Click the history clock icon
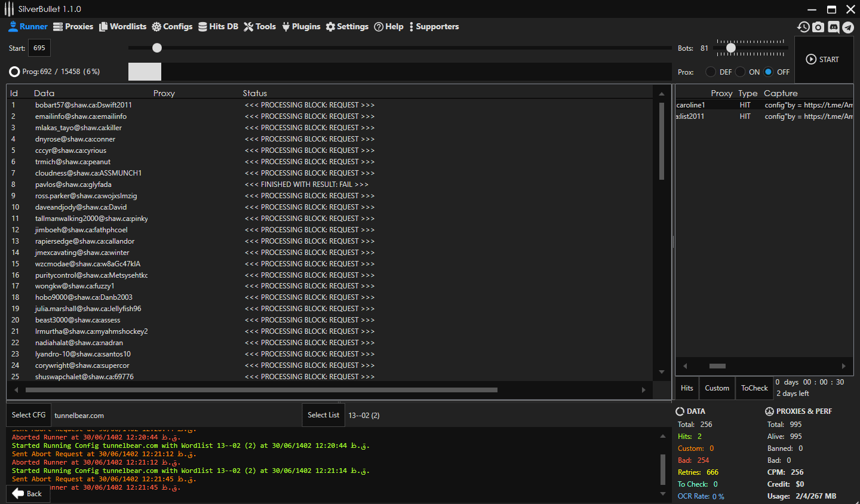This screenshot has height=504, width=860. (x=803, y=27)
